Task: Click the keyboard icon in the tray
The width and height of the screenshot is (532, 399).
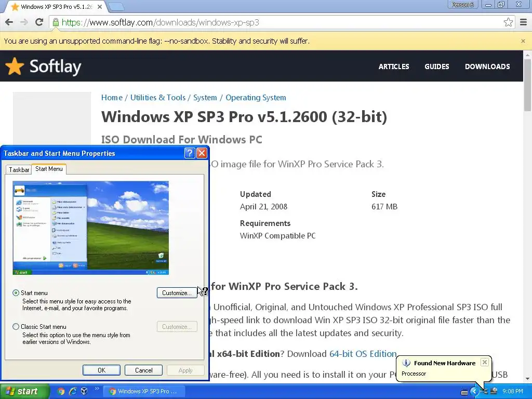Action: [464, 392]
